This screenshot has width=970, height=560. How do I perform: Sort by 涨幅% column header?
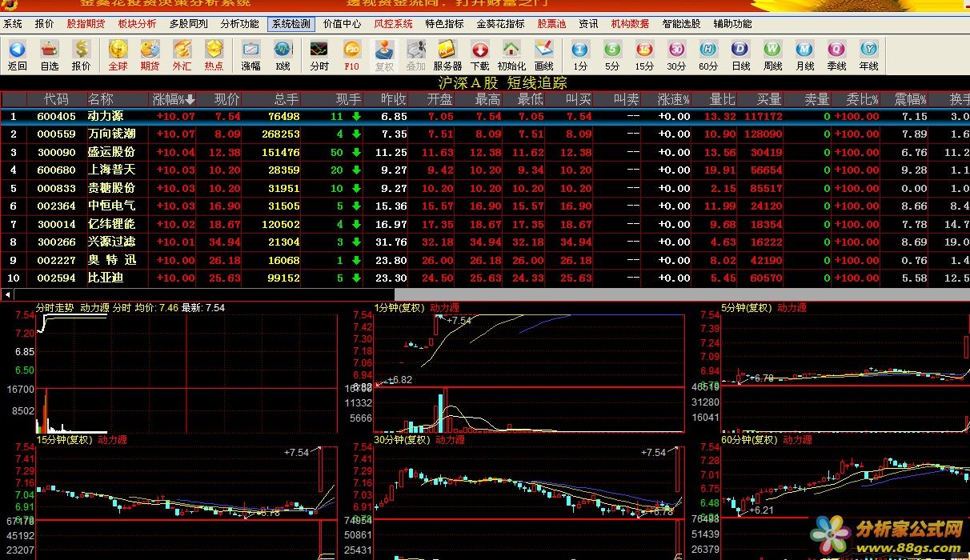173,99
